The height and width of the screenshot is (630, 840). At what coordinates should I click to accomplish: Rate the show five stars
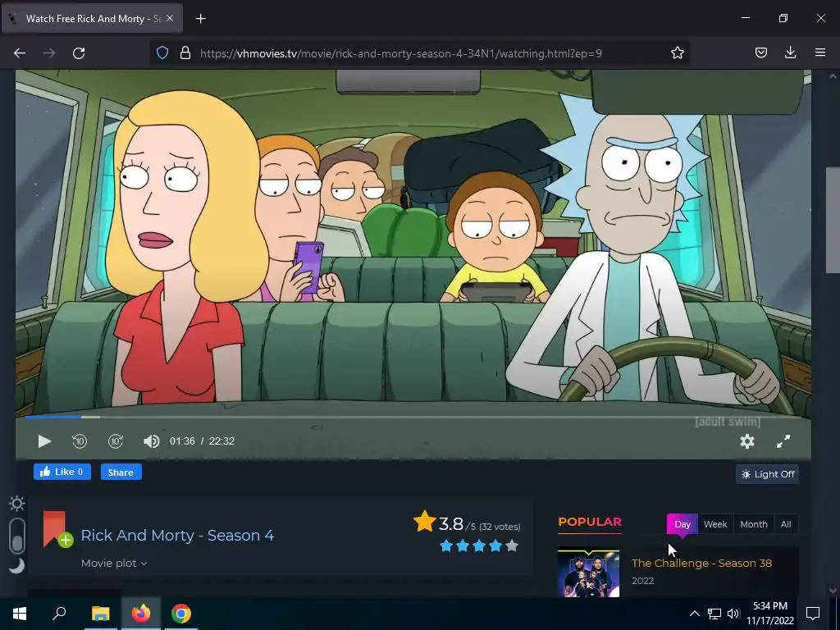[512, 546]
